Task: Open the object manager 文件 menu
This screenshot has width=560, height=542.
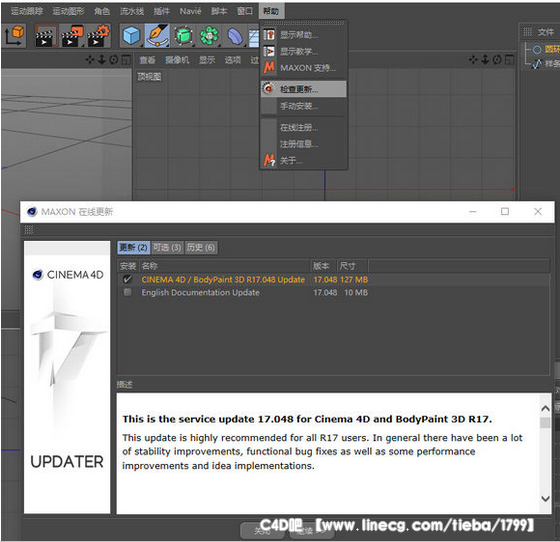Action: 546,32
